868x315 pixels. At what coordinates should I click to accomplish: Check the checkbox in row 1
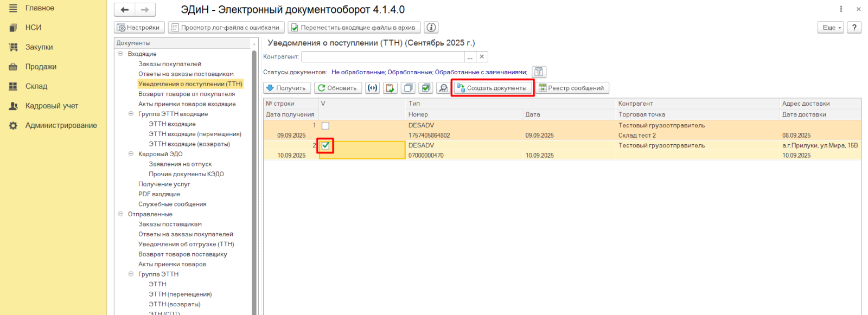click(x=325, y=126)
